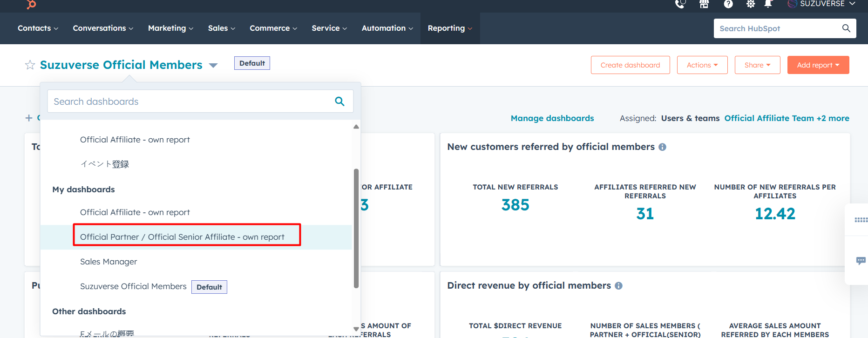Open the Add report dropdown
This screenshot has height=338, width=868.
[x=818, y=65]
